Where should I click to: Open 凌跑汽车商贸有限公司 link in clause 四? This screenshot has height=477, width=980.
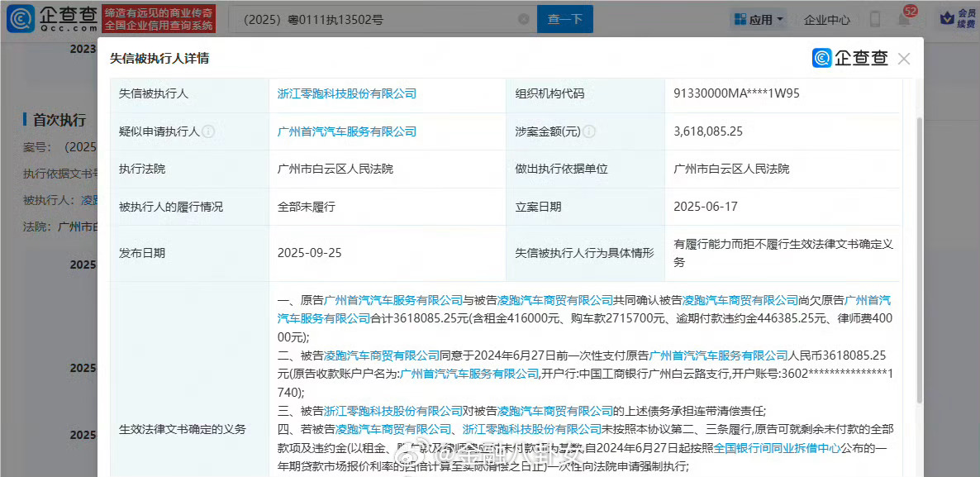pyautogui.click(x=394, y=430)
